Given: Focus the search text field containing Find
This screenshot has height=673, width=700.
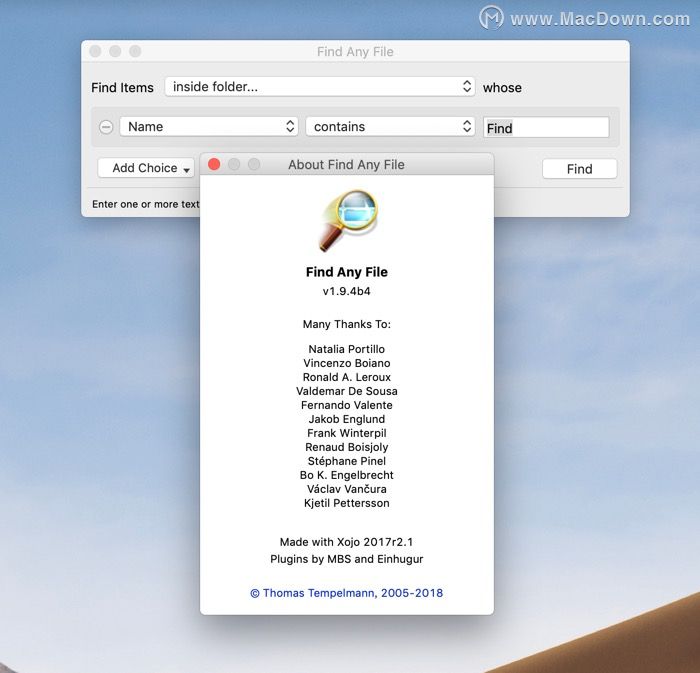Looking at the screenshot, I should click(x=546, y=128).
